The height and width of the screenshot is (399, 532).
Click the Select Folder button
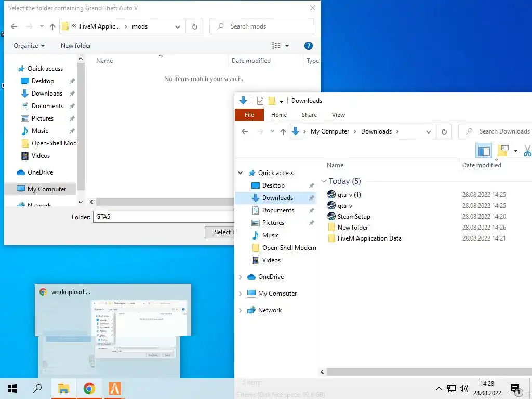[220, 232]
